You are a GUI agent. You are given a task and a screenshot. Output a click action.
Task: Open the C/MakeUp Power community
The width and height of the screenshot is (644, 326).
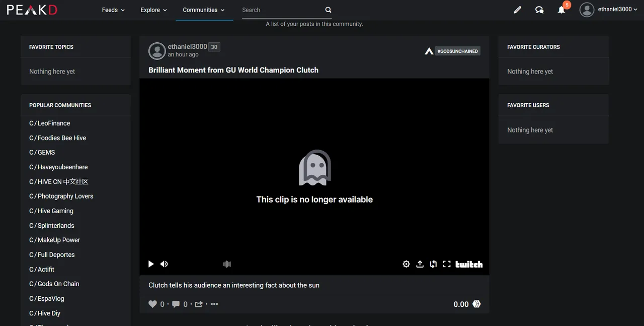(x=55, y=240)
